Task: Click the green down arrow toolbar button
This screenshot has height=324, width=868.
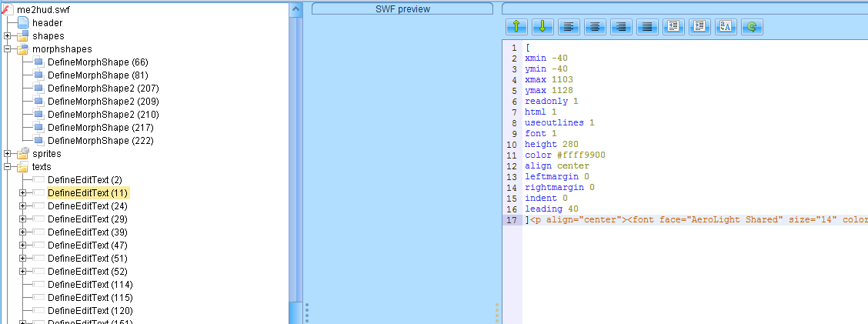Action: (x=542, y=26)
